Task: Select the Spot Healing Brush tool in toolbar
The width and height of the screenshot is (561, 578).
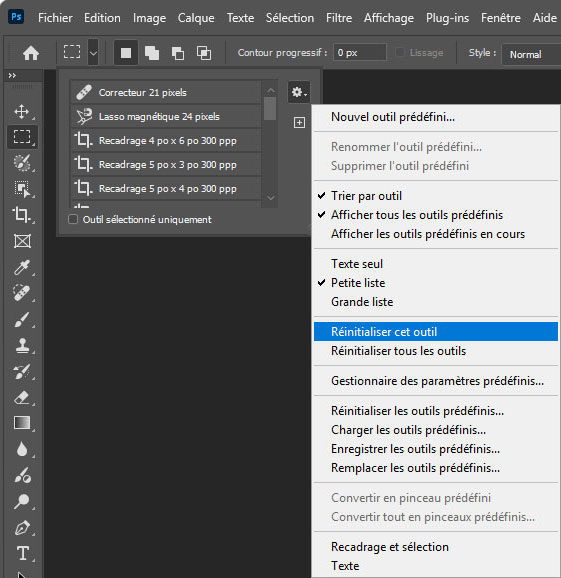Action: 22,293
